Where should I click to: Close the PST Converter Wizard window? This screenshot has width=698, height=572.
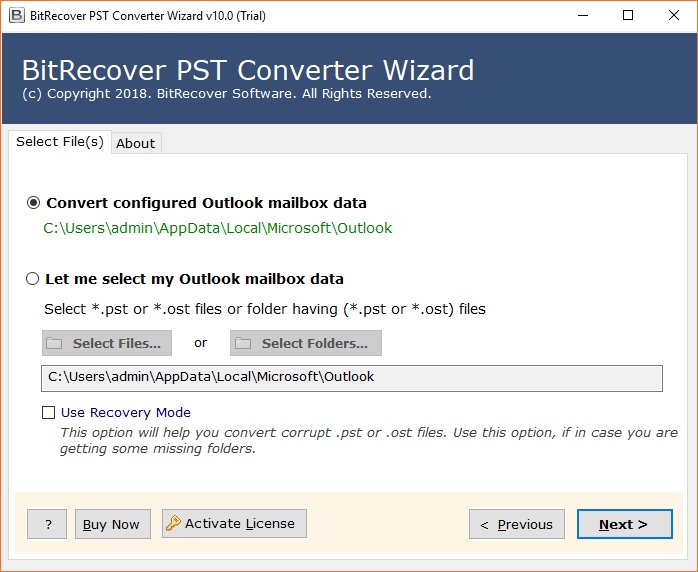pyautogui.click(x=674, y=16)
